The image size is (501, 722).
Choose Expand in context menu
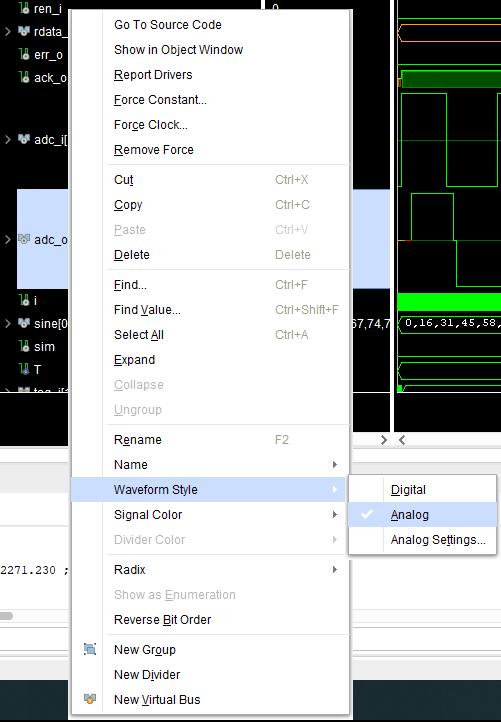pyautogui.click(x=210, y=360)
